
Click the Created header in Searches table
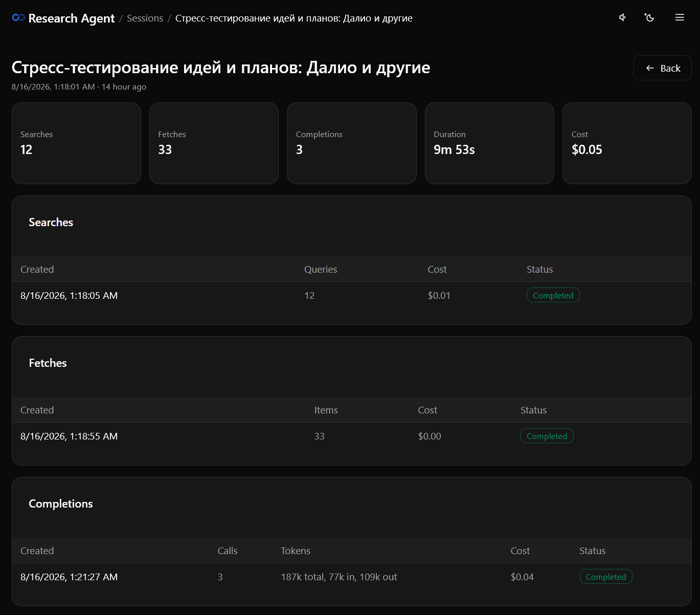pos(37,270)
